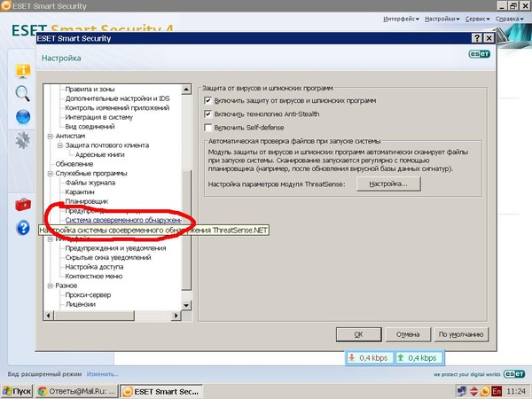Click the system clock showing 11:24

(516, 391)
